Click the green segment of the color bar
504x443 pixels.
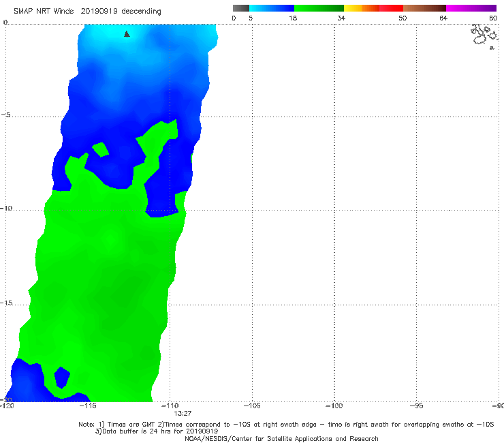coord(319,8)
